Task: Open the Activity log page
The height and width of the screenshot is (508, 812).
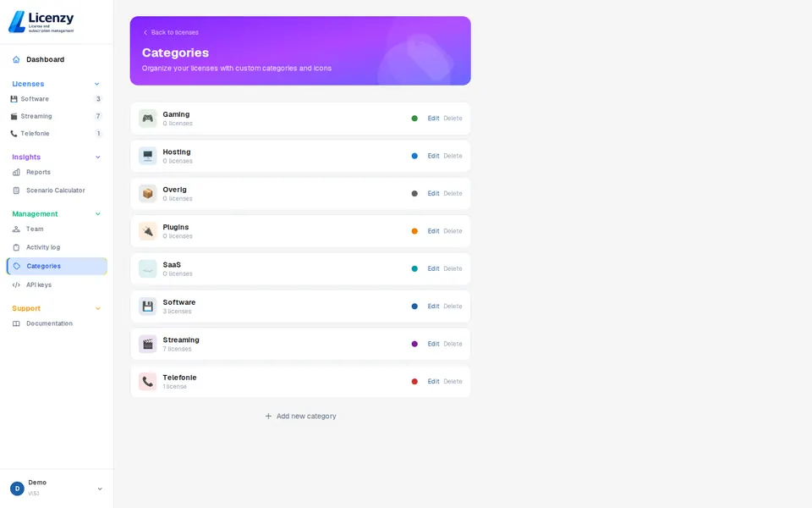Action: [57, 248]
